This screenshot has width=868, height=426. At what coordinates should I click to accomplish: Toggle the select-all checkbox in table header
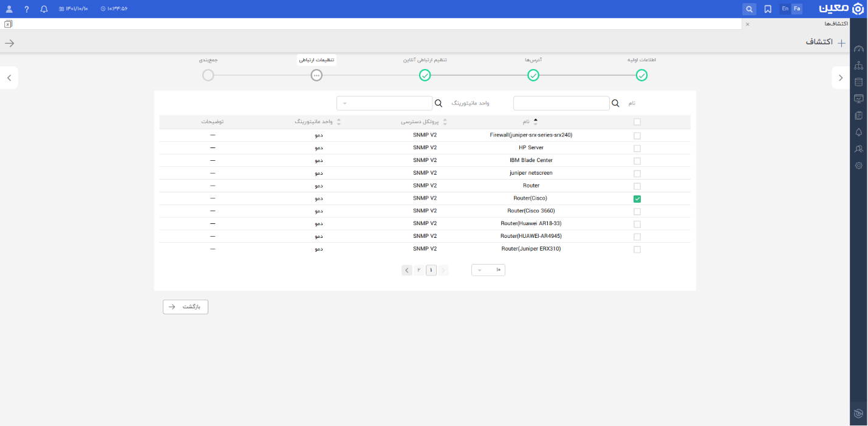(x=637, y=122)
